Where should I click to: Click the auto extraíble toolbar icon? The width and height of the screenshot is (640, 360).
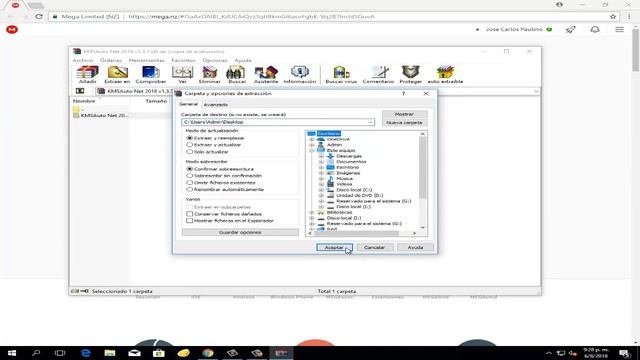click(445, 74)
